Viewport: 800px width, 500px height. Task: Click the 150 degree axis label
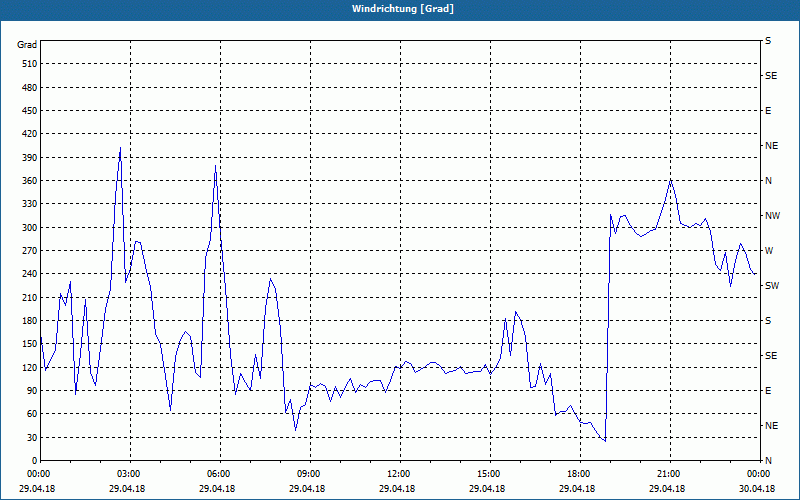[30, 343]
